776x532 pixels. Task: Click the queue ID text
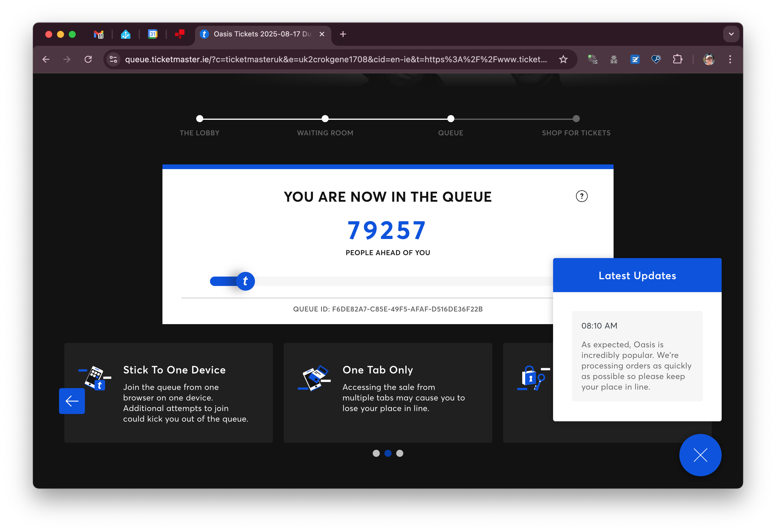point(388,309)
